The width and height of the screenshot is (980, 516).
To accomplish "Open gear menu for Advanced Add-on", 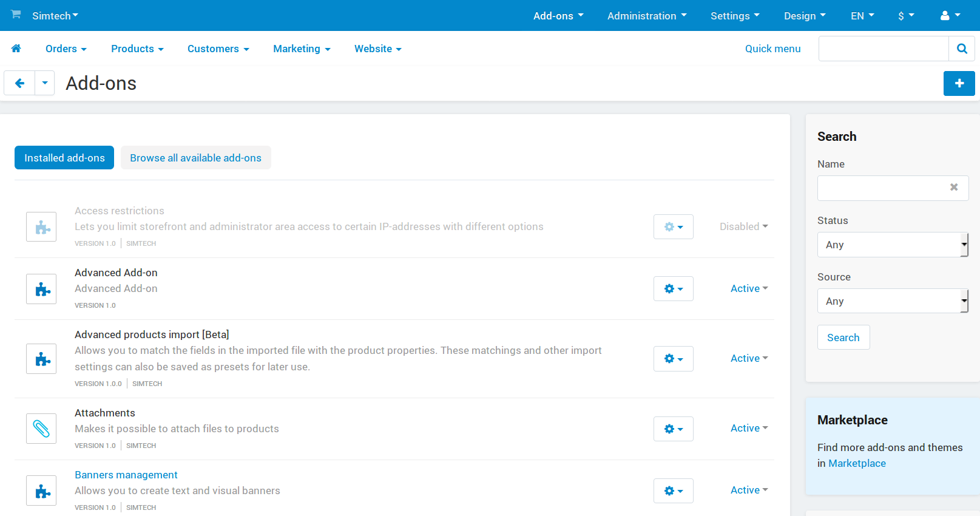I will tap(673, 288).
